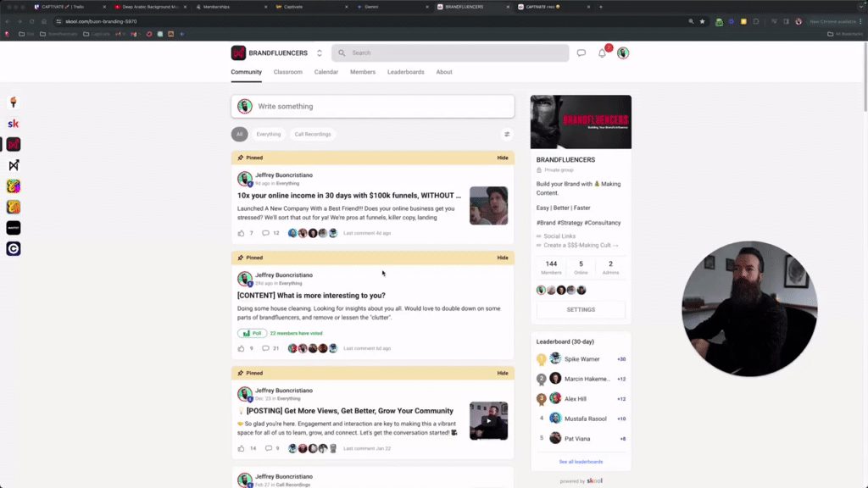Open the torch icon in the left group rail
This screenshot has width=868, height=488.
(14, 103)
